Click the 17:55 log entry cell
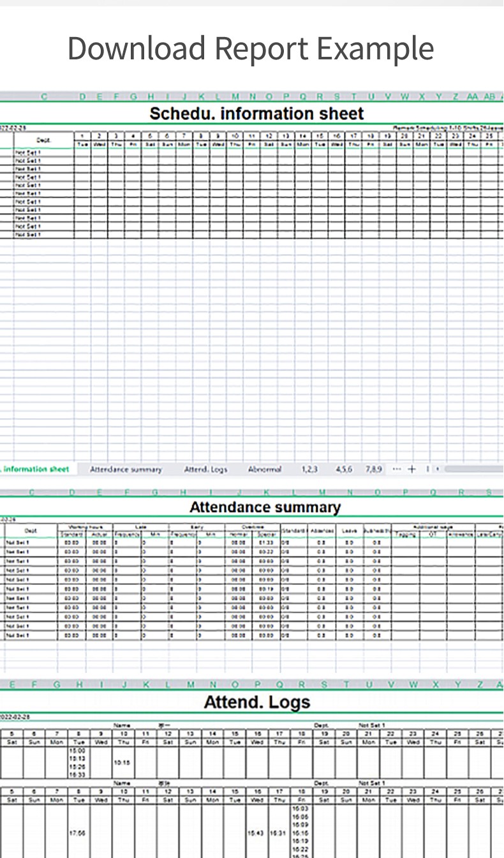The height and width of the screenshot is (858, 504). (x=78, y=833)
